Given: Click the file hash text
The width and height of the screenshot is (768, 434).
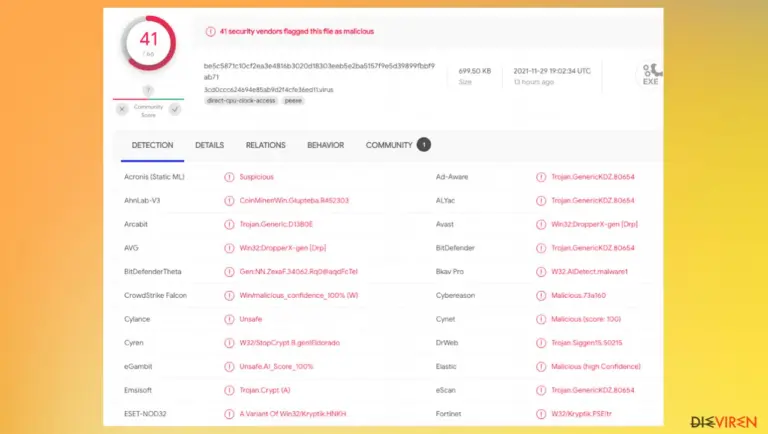Looking at the screenshot, I should click(319, 71).
